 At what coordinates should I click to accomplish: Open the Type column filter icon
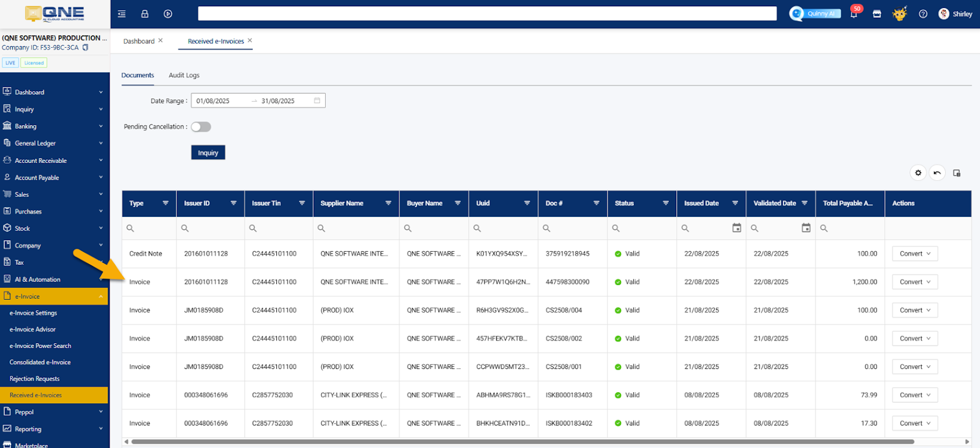click(x=165, y=203)
